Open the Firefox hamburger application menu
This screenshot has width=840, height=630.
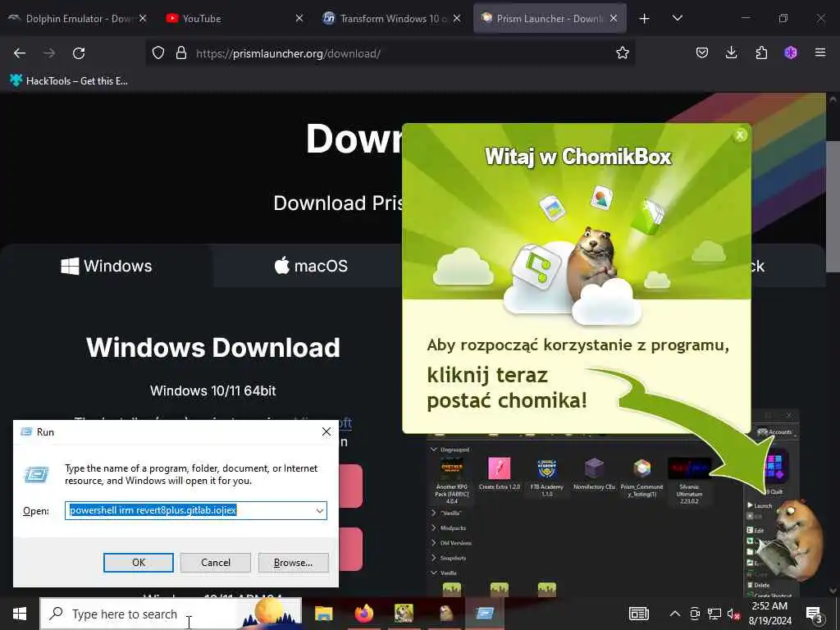point(820,53)
